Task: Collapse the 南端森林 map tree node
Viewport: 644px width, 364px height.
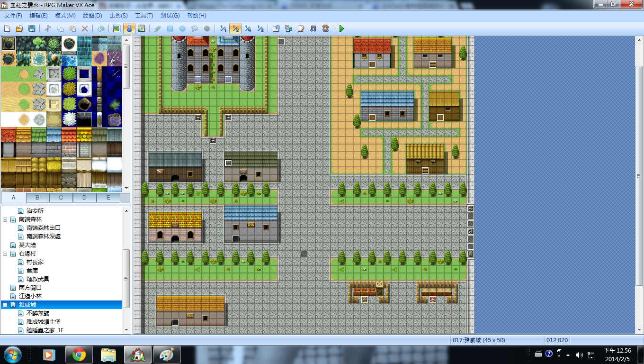Action: 5,219
